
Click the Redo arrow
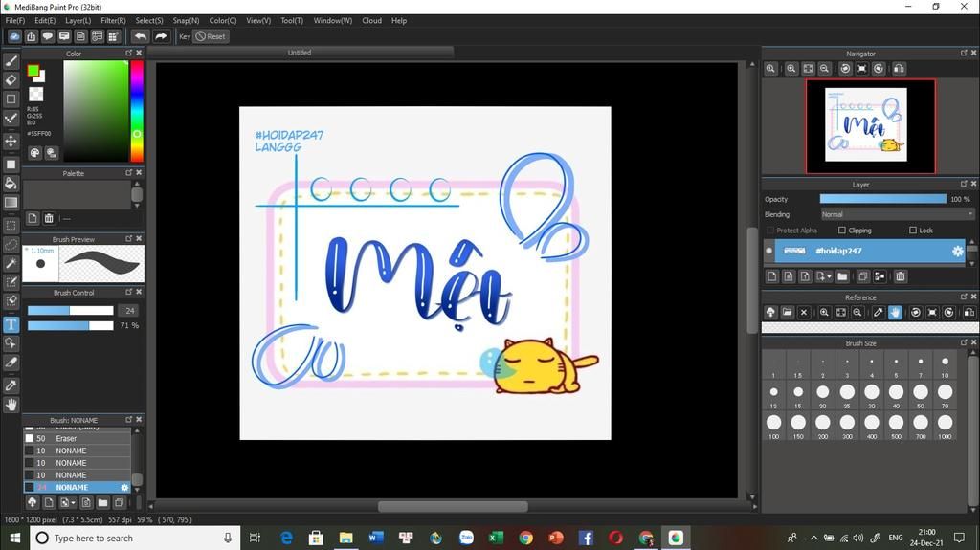161,36
